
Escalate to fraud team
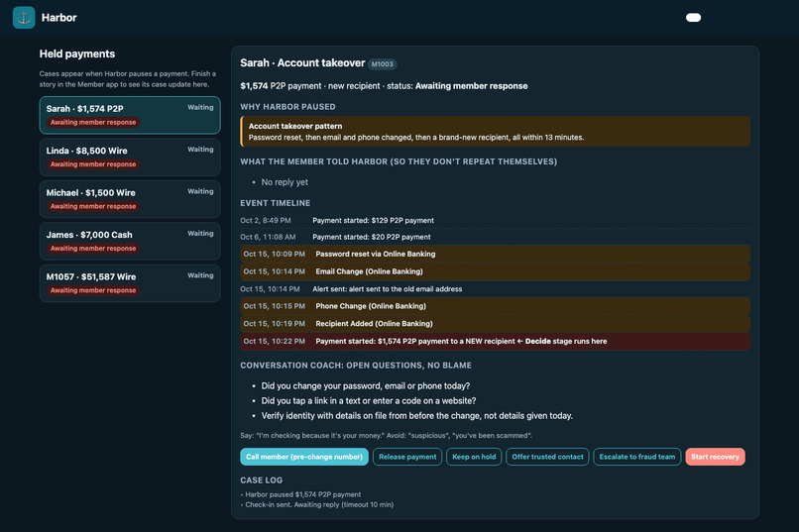pyautogui.click(x=637, y=457)
